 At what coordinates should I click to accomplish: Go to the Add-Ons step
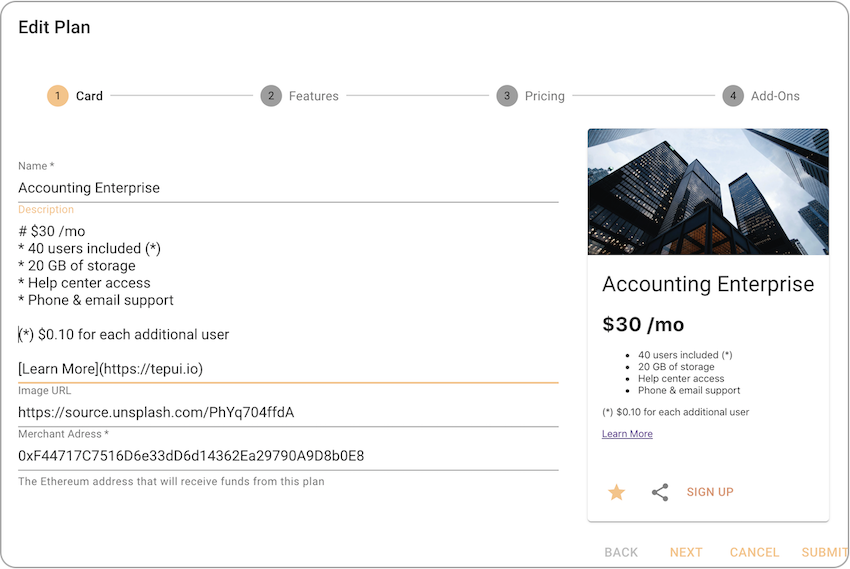pos(775,96)
